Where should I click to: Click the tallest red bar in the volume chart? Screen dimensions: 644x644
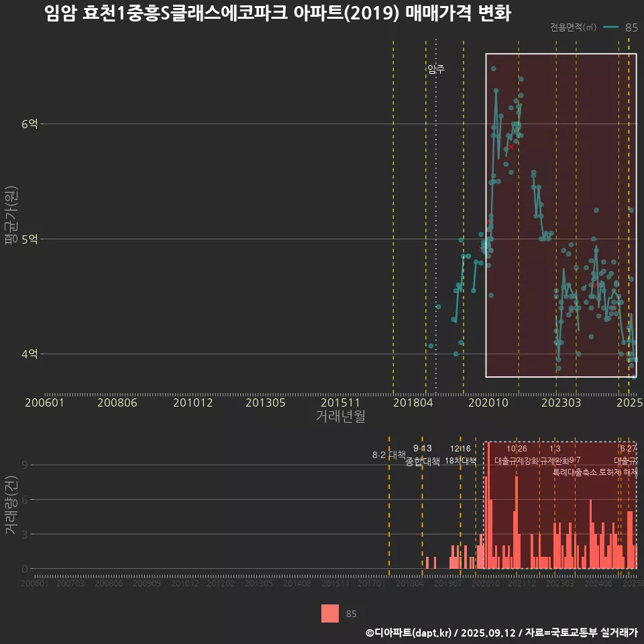click(488, 505)
